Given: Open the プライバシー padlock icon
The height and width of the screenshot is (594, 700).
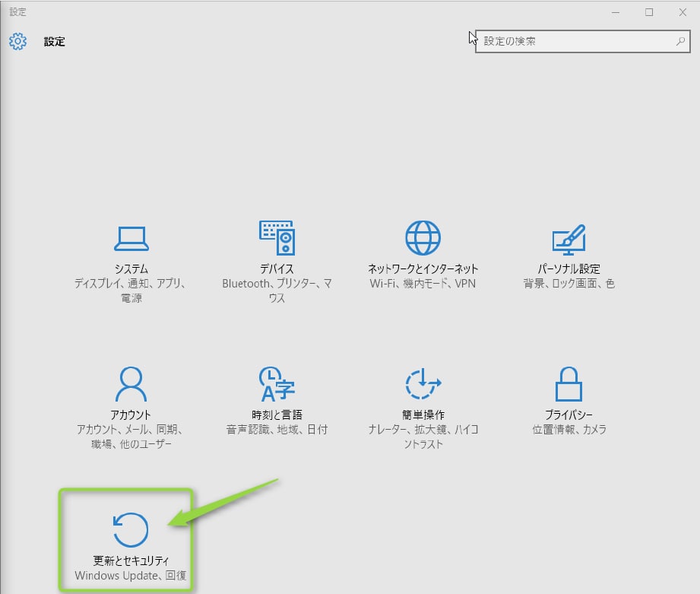Looking at the screenshot, I should coord(569,384).
